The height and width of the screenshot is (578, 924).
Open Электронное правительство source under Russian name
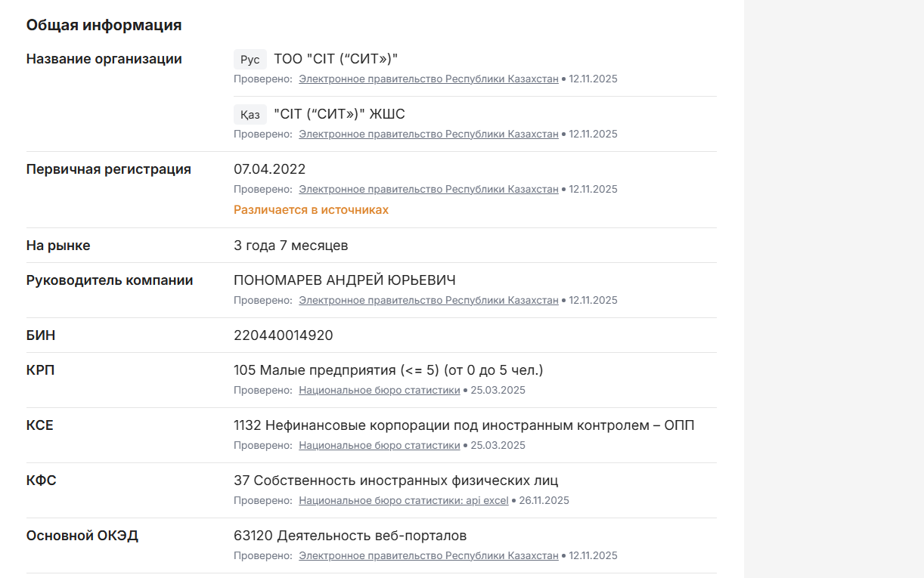coord(428,79)
